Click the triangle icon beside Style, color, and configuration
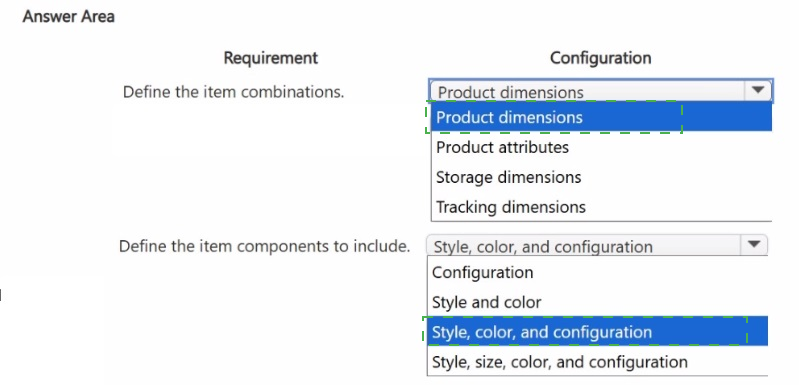Viewport: 799px width, 385px height. point(754,244)
